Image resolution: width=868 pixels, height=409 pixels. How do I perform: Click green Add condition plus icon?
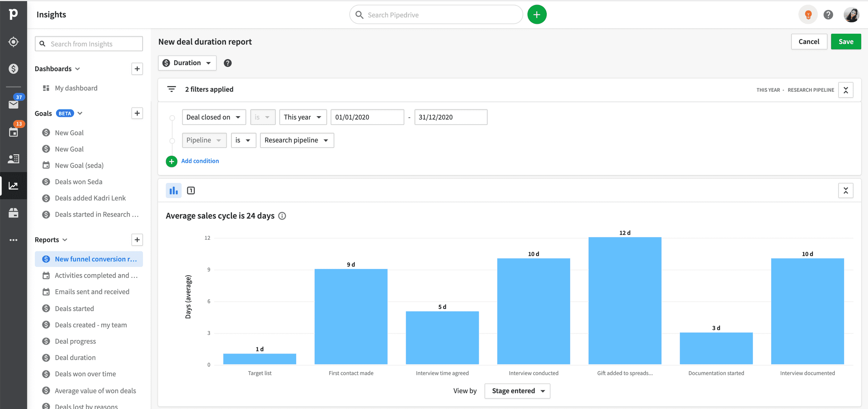(x=171, y=161)
